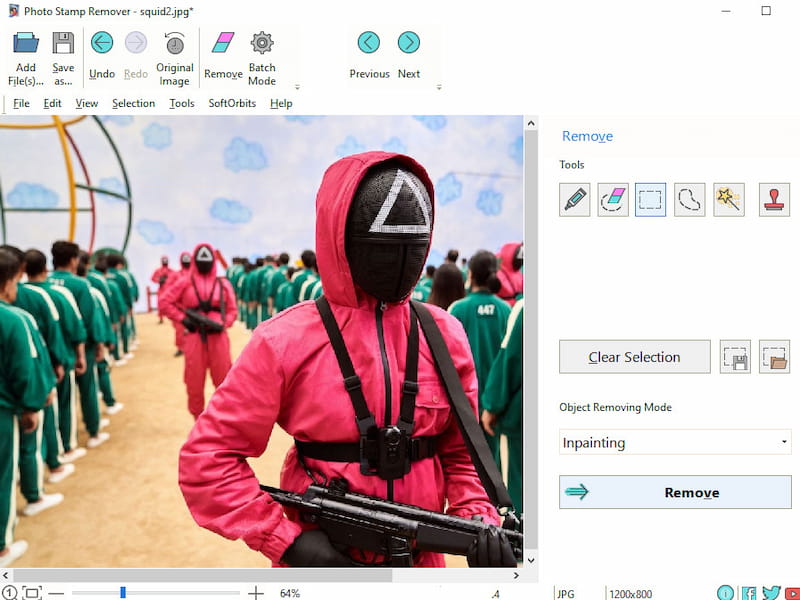Click the horizontal scrollbar right arrow

coord(516,576)
